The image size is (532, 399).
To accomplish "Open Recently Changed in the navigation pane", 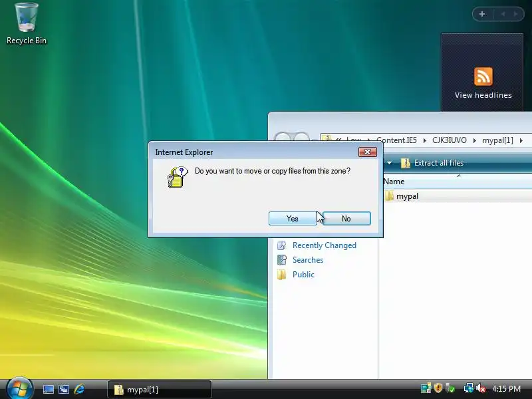I will point(325,245).
